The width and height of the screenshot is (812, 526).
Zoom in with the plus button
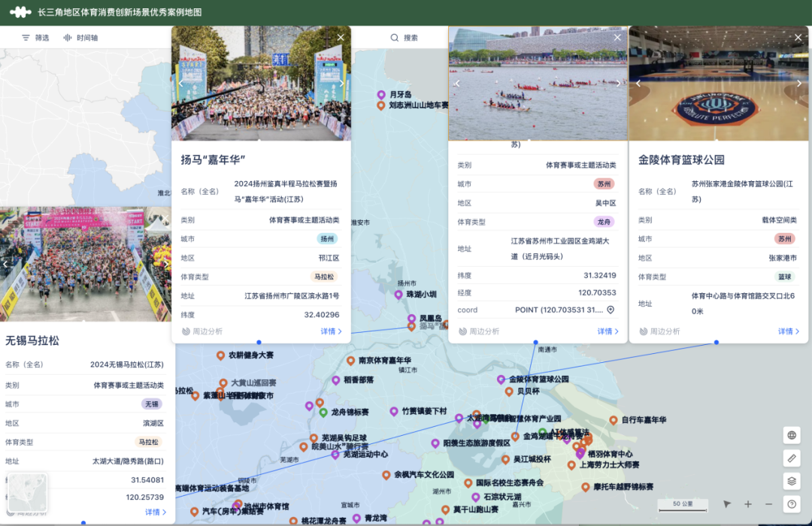point(748,504)
